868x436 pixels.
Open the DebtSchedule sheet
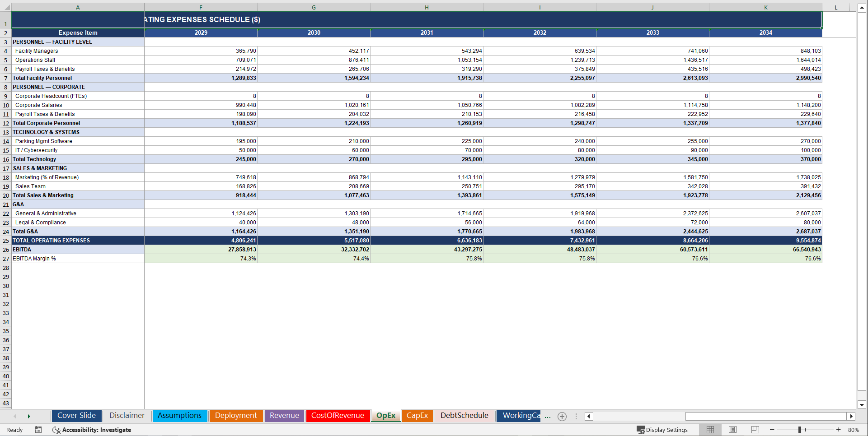tap(464, 416)
